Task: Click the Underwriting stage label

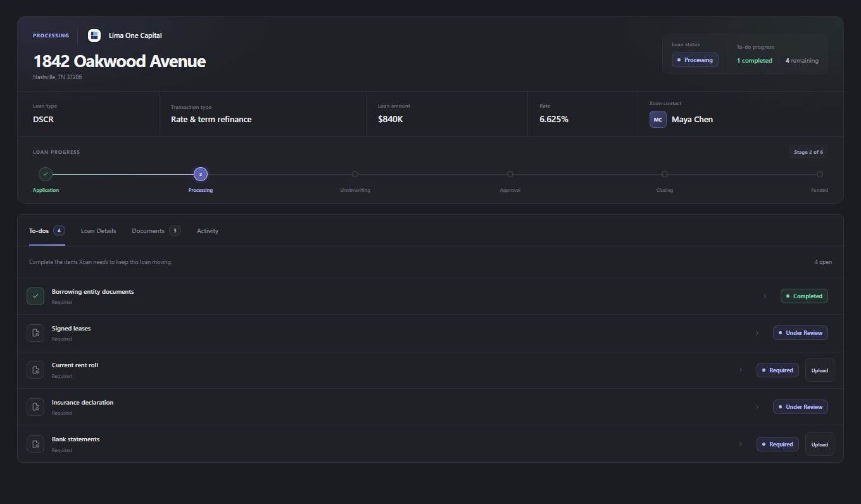Action: [355, 191]
